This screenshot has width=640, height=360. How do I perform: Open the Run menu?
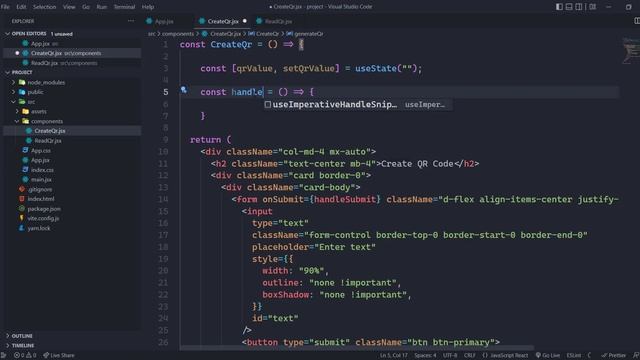102,7
